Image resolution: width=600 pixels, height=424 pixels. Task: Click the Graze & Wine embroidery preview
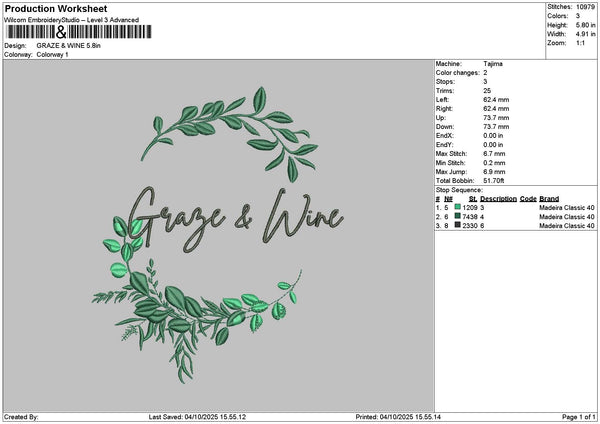tap(218, 235)
